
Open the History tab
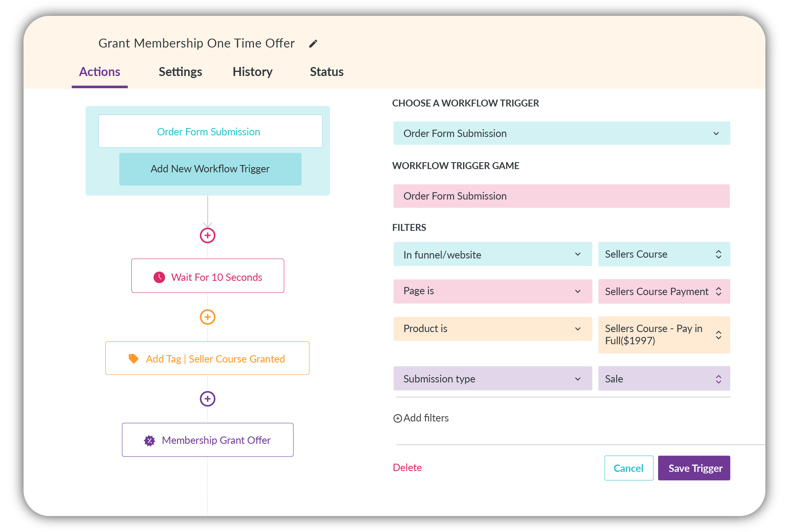click(x=252, y=72)
